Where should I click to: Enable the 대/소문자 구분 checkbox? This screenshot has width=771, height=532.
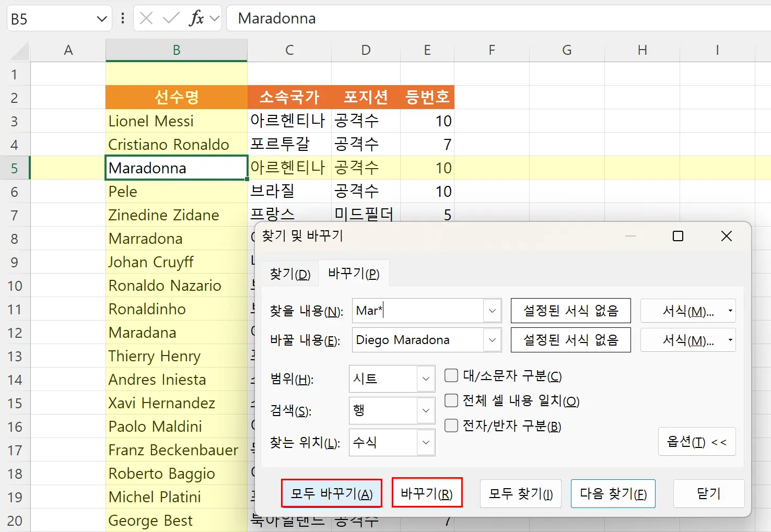tap(450, 375)
